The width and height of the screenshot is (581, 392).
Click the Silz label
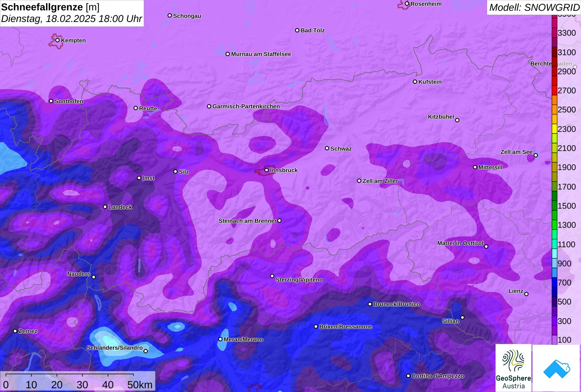(x=184, y=172)
